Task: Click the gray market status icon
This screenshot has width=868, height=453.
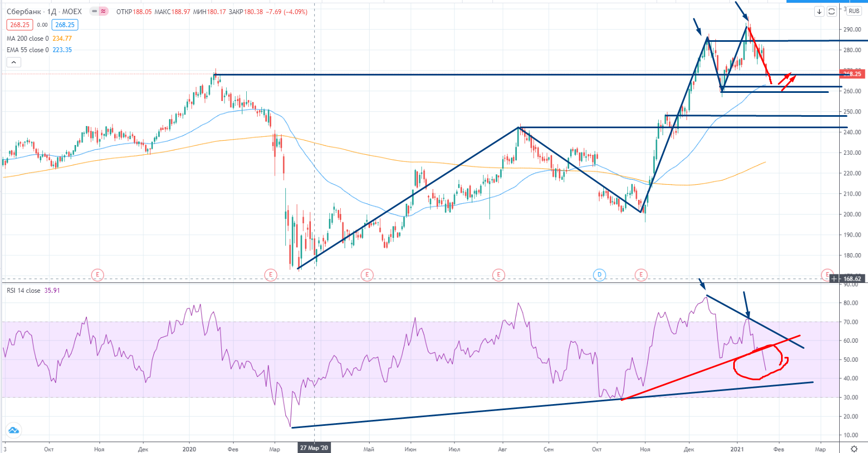Action: (94, 11)
